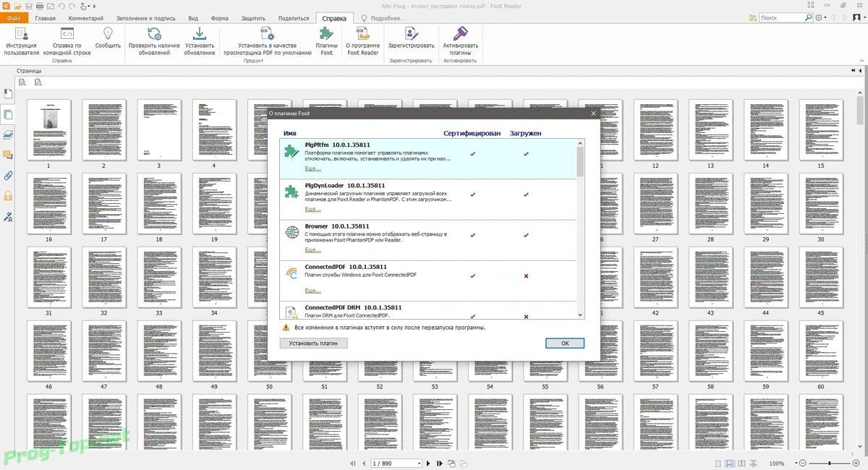Click the magnifier icon in Поиск box

807,17
